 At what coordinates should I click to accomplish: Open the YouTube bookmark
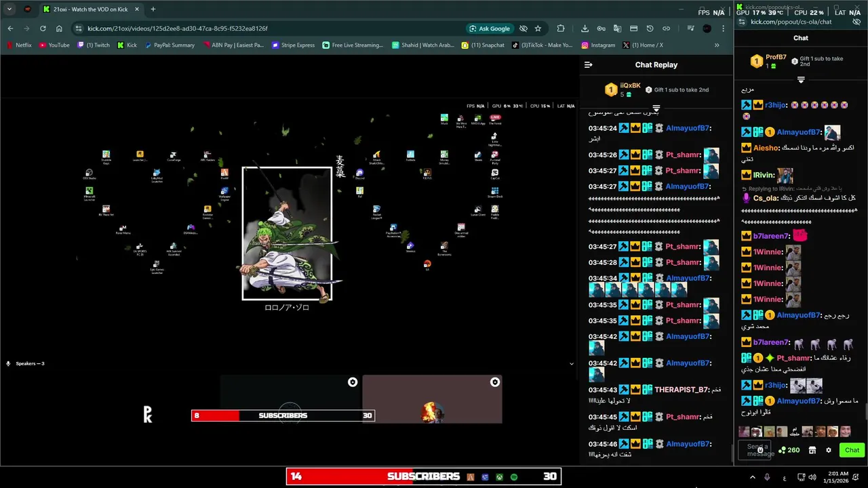coord(54,45)
